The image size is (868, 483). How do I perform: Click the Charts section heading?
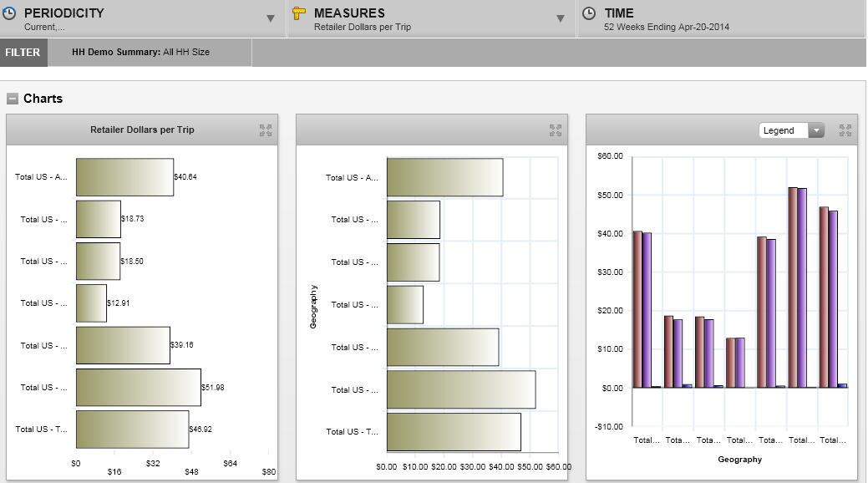[x=43, y=99]
